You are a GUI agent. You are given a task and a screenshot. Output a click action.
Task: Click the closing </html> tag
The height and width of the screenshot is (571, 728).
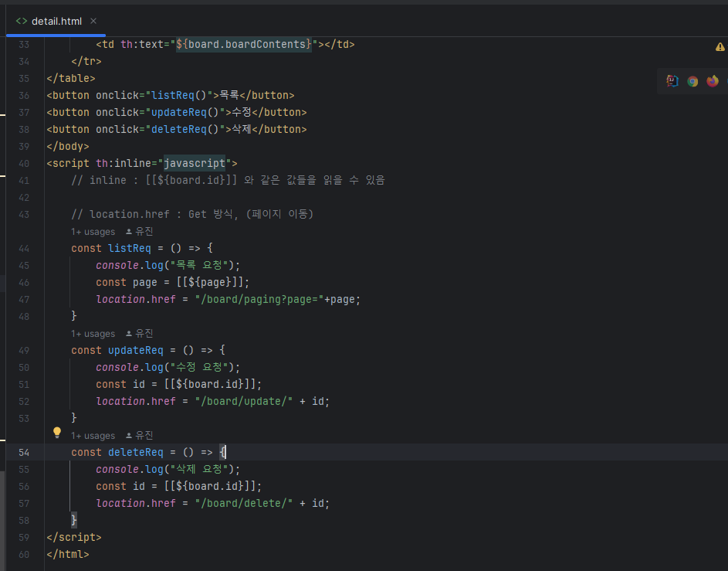tap(68, 554)
